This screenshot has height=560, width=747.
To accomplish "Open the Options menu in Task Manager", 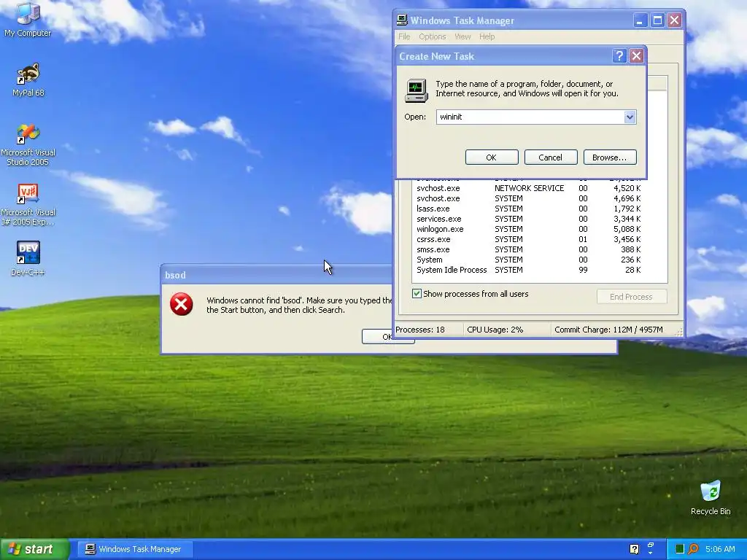I will 432,36.
